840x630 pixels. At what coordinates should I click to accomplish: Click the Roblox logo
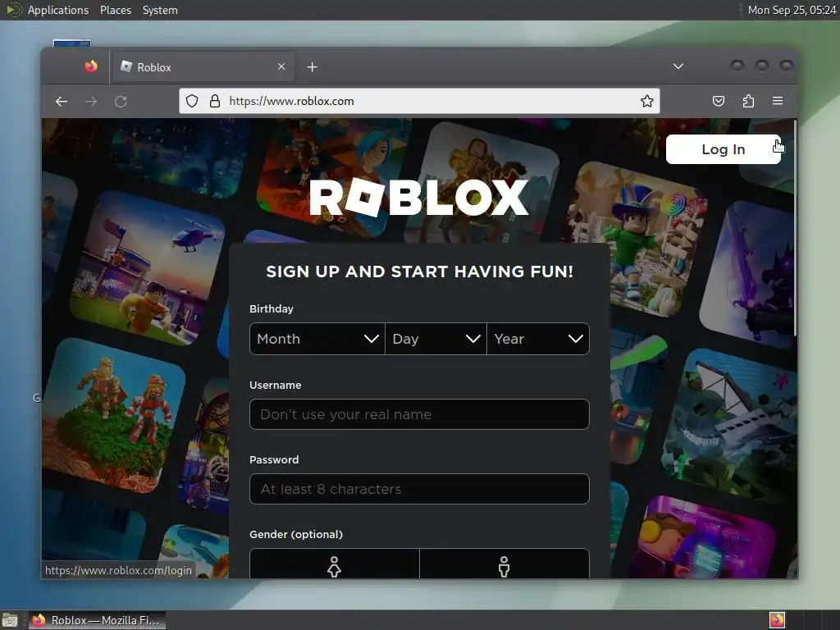(x=419, y=198)
